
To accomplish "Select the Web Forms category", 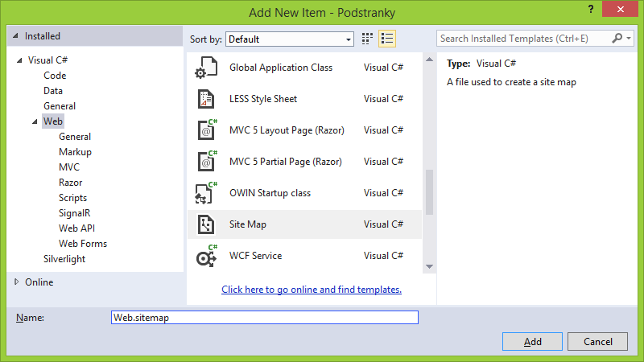I will [83, 244].
